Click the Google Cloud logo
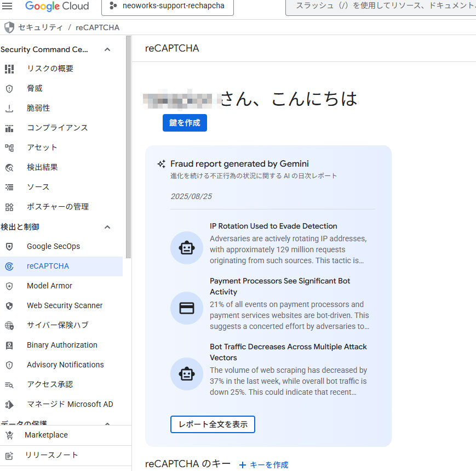The width and height of the screenshot is (476, 471). click(x=57, y=6)
